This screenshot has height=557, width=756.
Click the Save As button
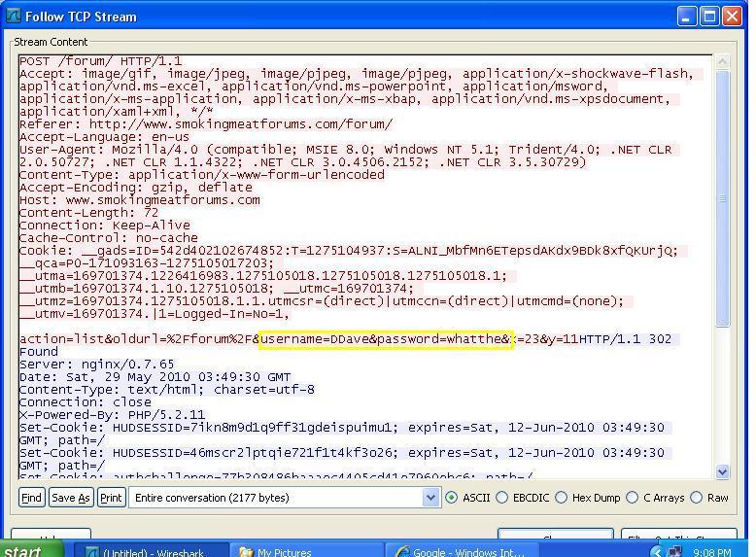[x=70, y=497]
